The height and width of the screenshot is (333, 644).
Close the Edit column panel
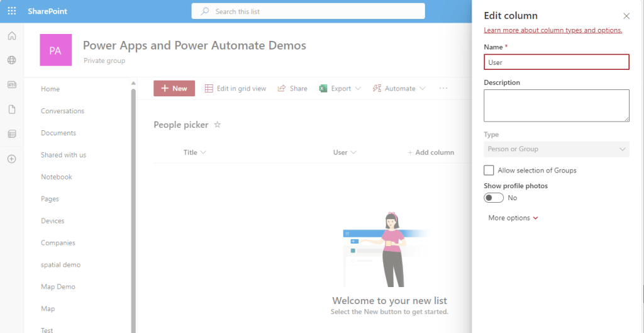[x=626, y=16]
